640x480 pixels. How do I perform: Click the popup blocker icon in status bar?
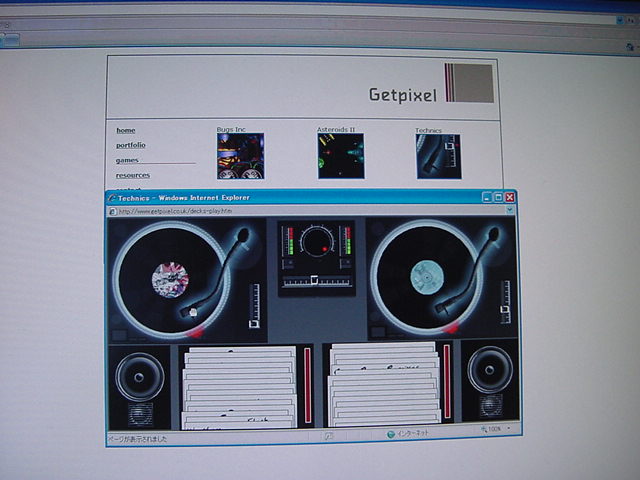pyautogui.click(x=329, y=436)
